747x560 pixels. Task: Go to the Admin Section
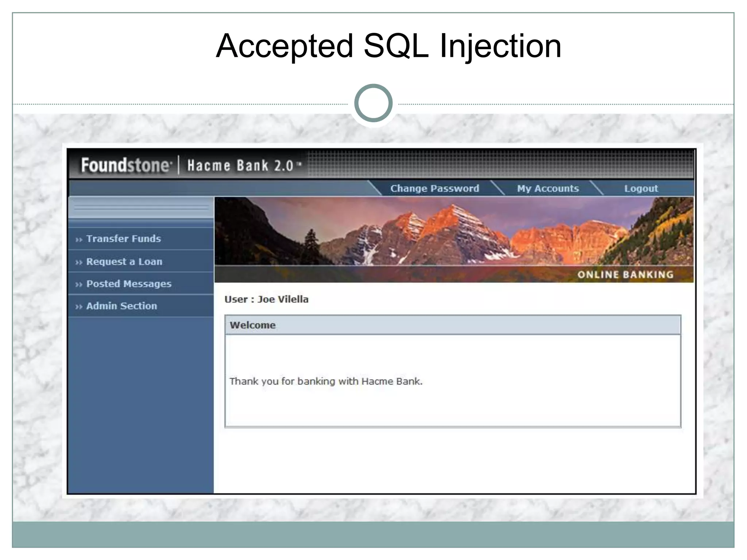coord(121,306)
